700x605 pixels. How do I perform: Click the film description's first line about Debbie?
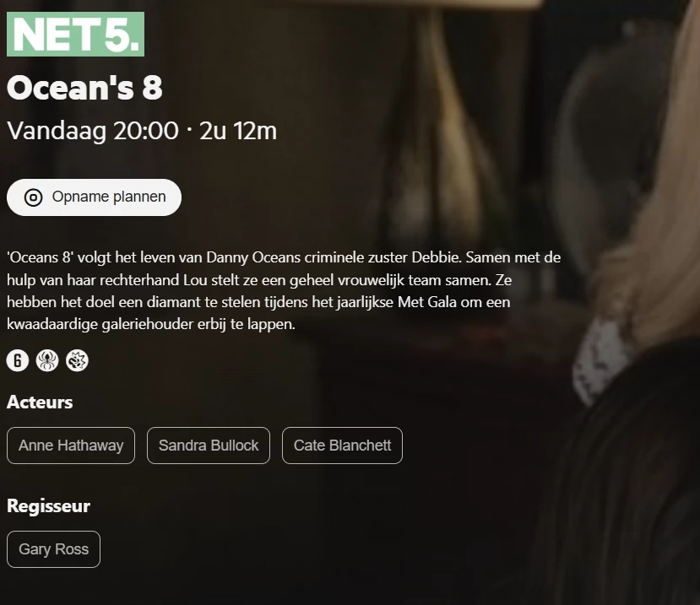[x=284, y=258]
